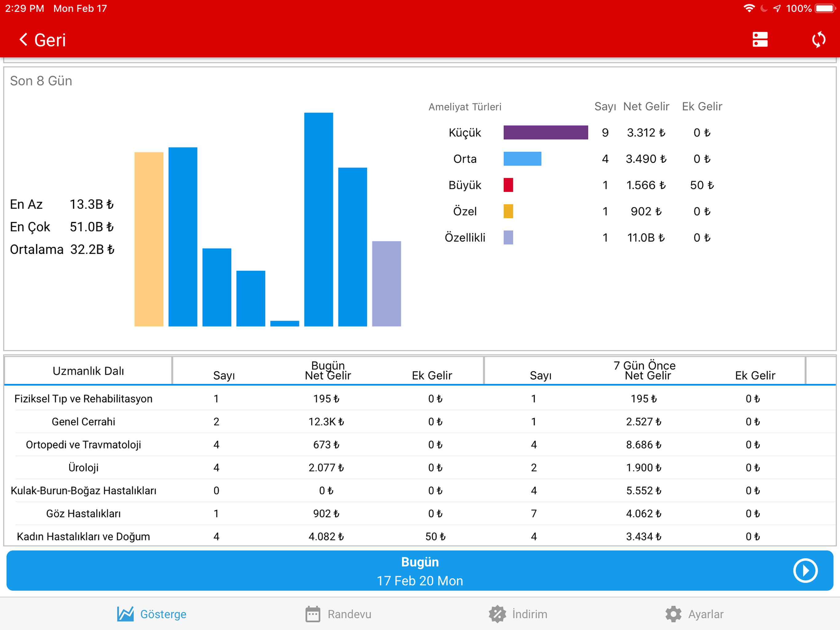Select the Göz Hastalıkları row
The height and width of the screenshot is (630, 840).
coord(420,513)
